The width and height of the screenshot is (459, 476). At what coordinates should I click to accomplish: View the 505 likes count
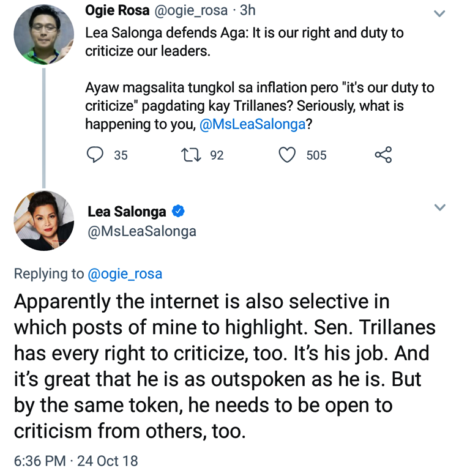pyautogui.click(x=316, y=155)
